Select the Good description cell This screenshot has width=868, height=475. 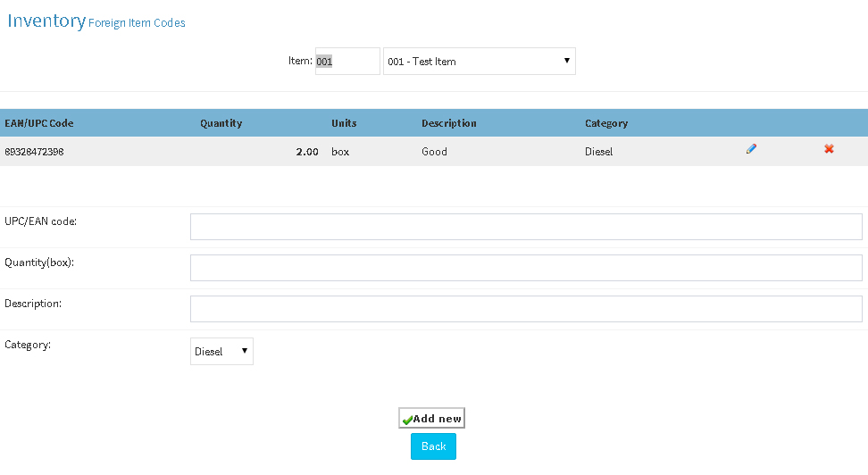click(x=435, y=152)
